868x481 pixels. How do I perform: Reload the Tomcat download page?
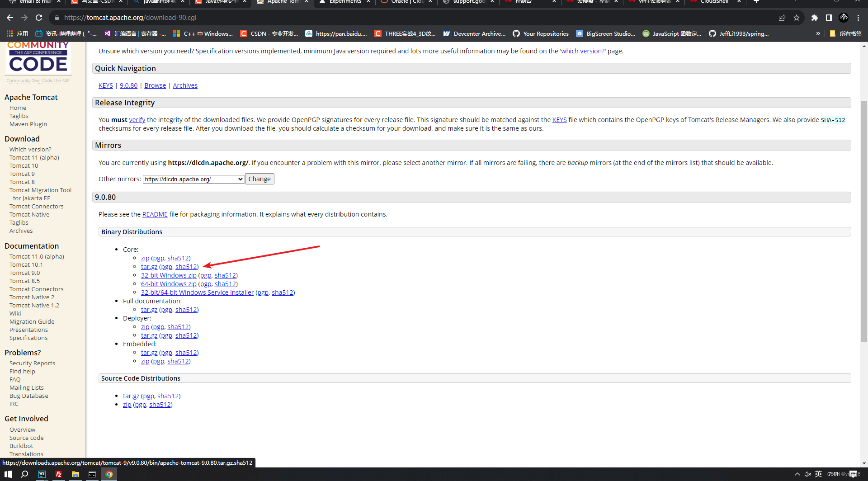tap(39, 18)
